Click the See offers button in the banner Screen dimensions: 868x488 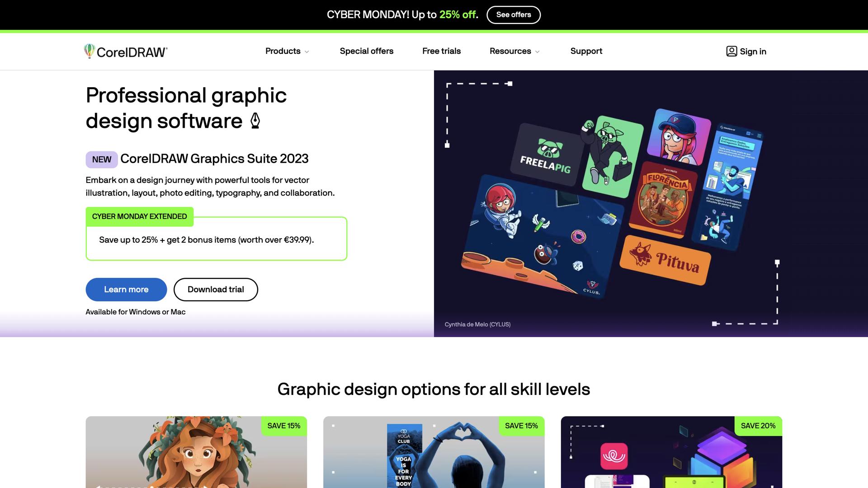pos(513,14)
